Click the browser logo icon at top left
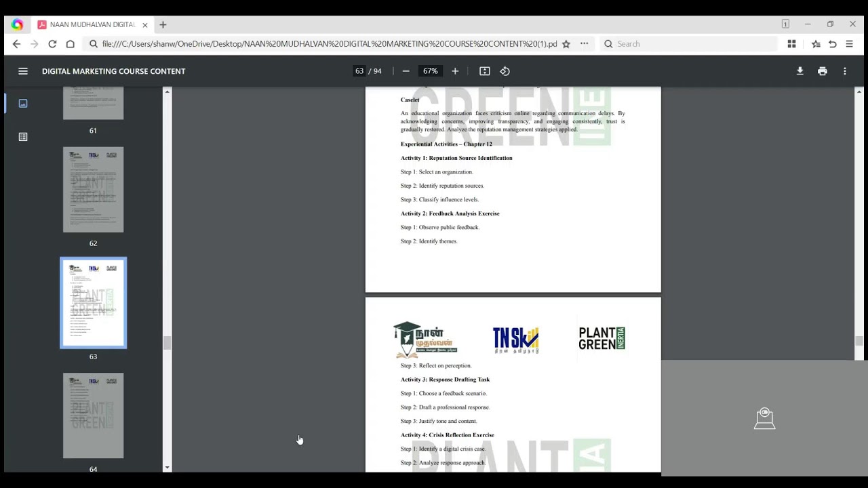Viewport: 868px width, 488px height. point(17,24)
